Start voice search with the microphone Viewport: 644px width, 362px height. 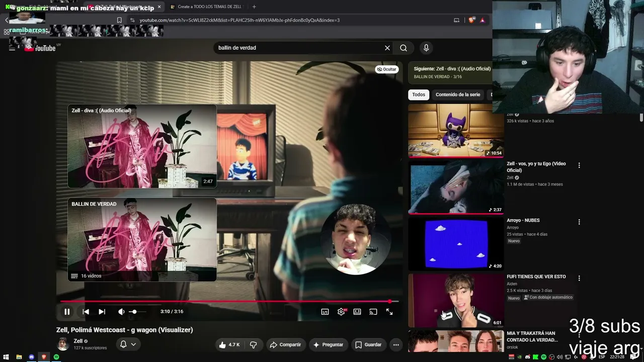pyautogui.click(x=426, y=48)
